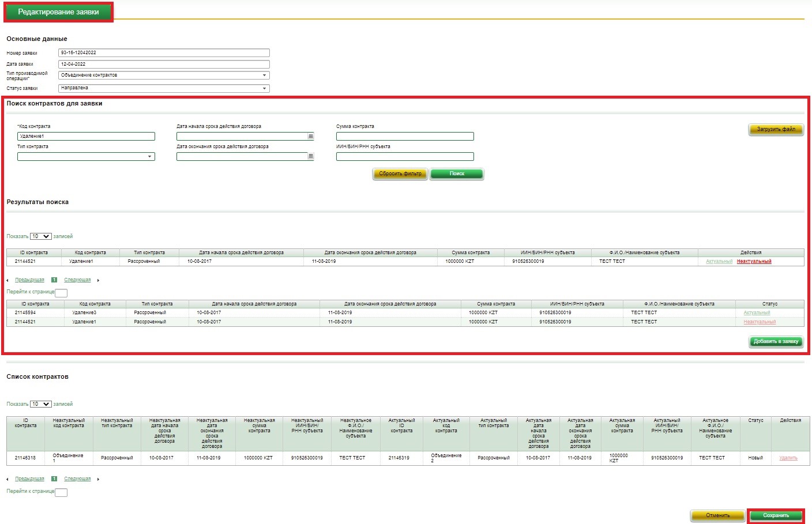Click previous page arrow in contract list
The height and width of the screenshot is (524, 812).
tap(7, 479)
